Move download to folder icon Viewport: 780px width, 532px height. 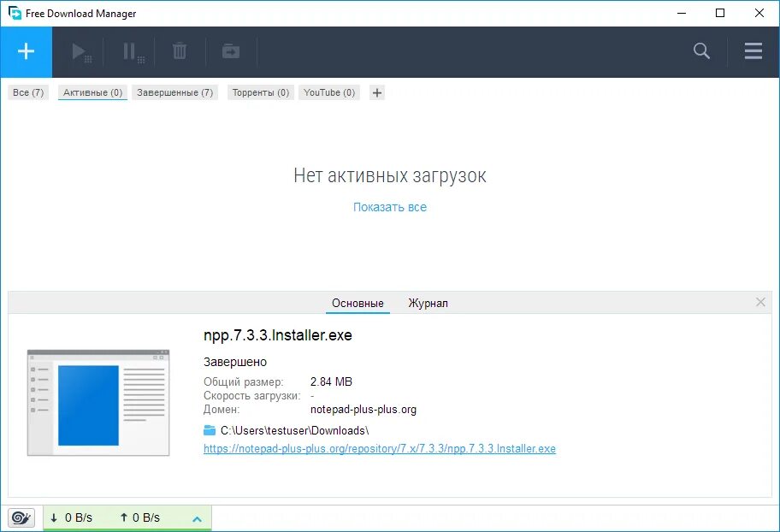point(231,51)
